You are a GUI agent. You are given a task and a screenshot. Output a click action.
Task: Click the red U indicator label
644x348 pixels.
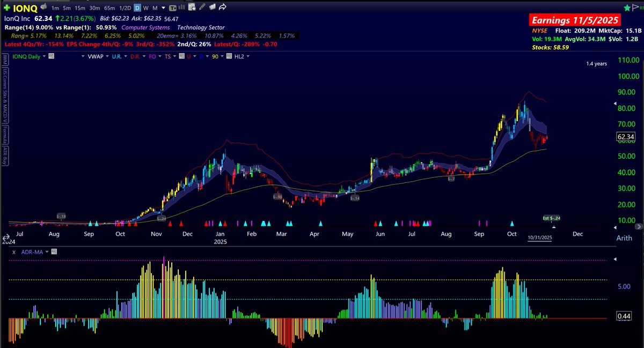click(x=188, y=56)
